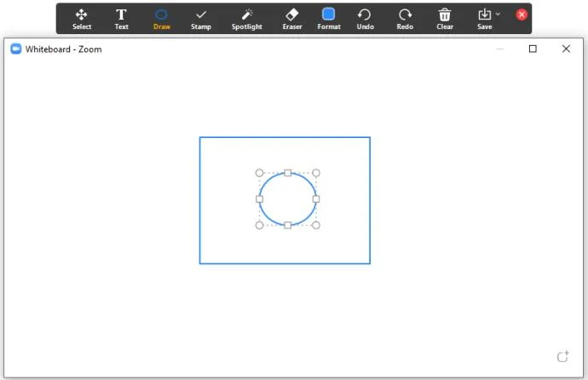
Task: Switch to the Eraser tool
Action: 292,19
